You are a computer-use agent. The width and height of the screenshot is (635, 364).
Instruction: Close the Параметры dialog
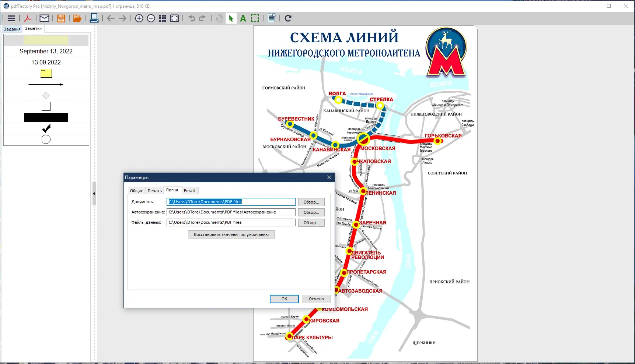coord(329,177)
